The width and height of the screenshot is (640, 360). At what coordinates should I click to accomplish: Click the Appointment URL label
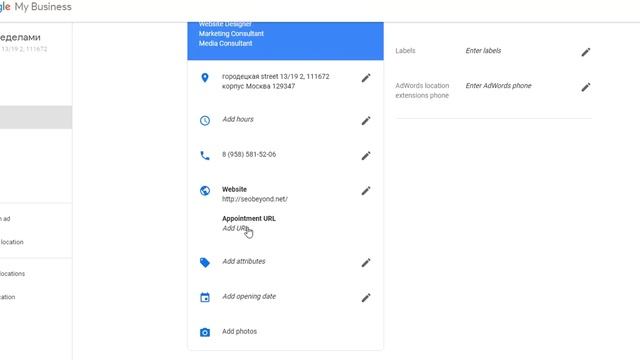[x=249, y=218]
